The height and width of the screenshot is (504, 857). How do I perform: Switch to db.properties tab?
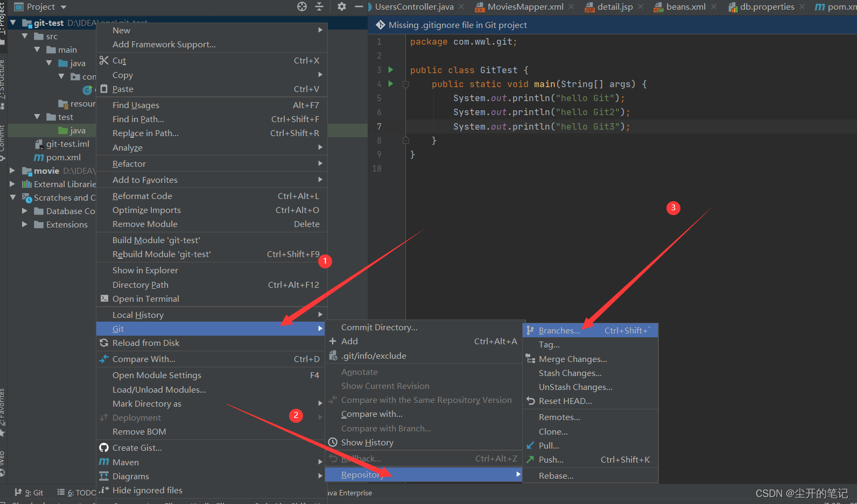tap(767, 6)
